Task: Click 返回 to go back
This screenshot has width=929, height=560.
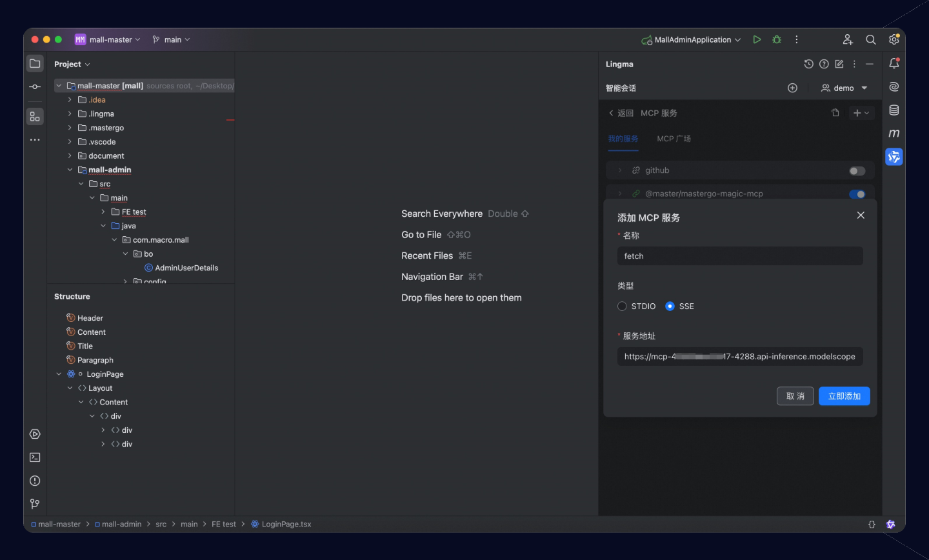Action: tap(621, 113)
